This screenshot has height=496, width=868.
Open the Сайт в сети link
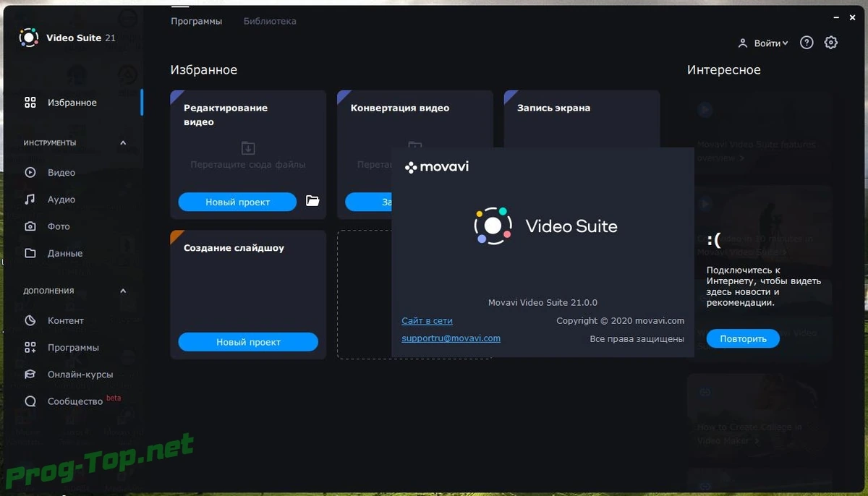tap(427, 320)
